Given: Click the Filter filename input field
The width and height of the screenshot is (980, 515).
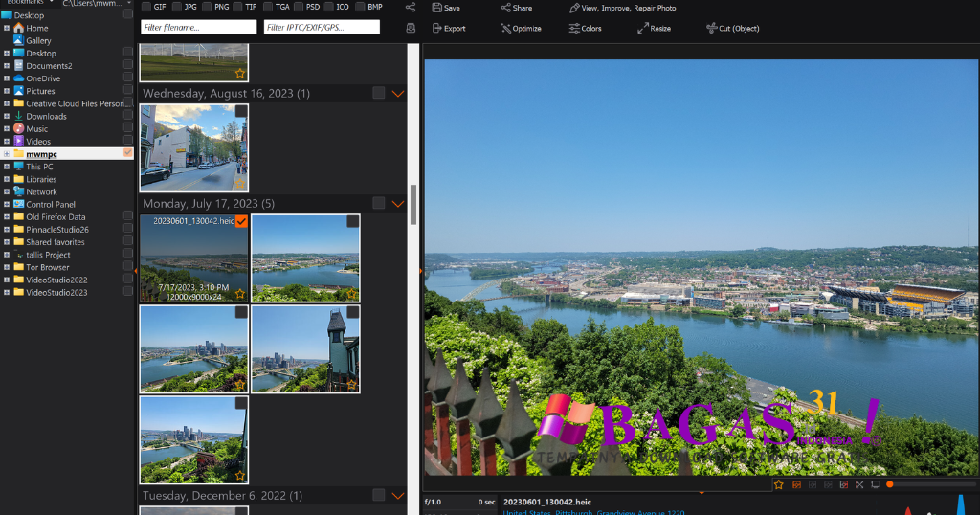Looking at the screenshot, I should coord(199,27).
